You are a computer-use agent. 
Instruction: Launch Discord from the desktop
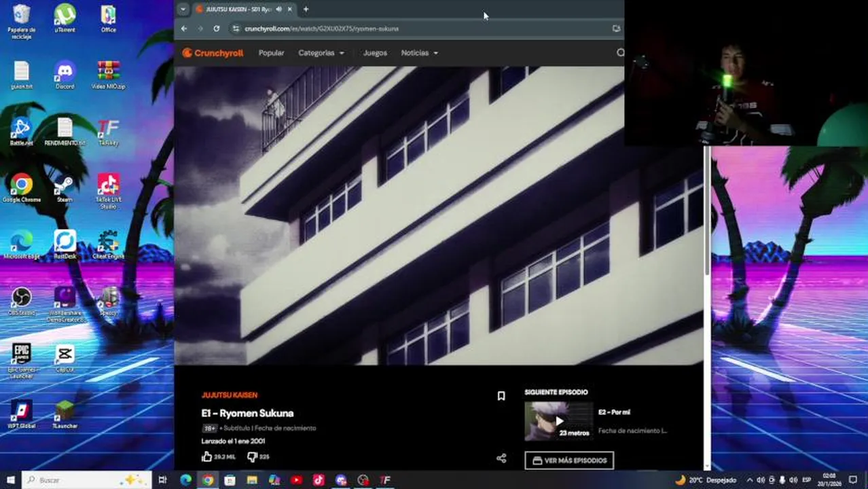(65, 75)
